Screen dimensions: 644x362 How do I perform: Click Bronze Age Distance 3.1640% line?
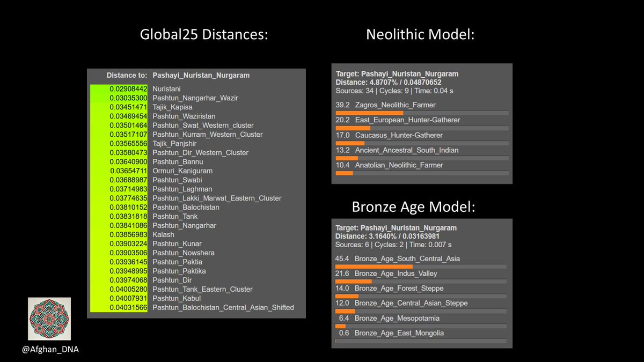(x=389, y=236)
